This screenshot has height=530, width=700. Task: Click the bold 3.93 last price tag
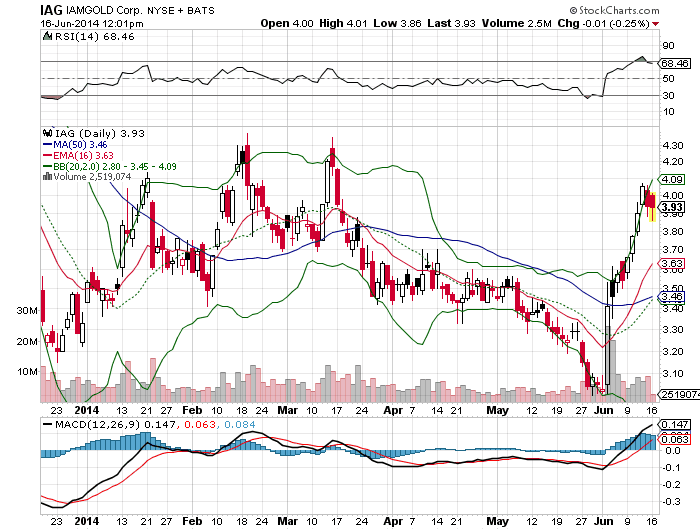672,207
